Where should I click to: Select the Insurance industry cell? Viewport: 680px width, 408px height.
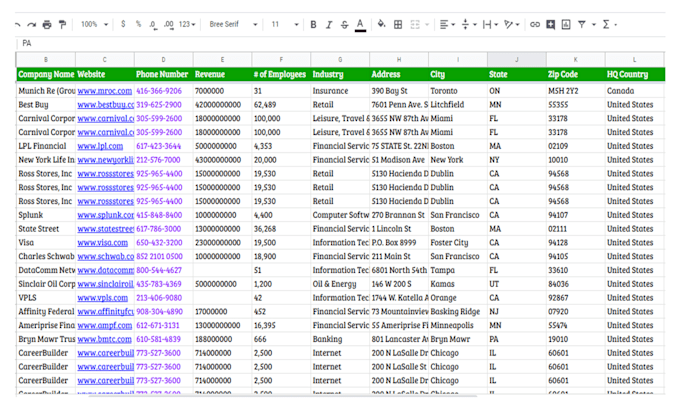click(340, 91)
